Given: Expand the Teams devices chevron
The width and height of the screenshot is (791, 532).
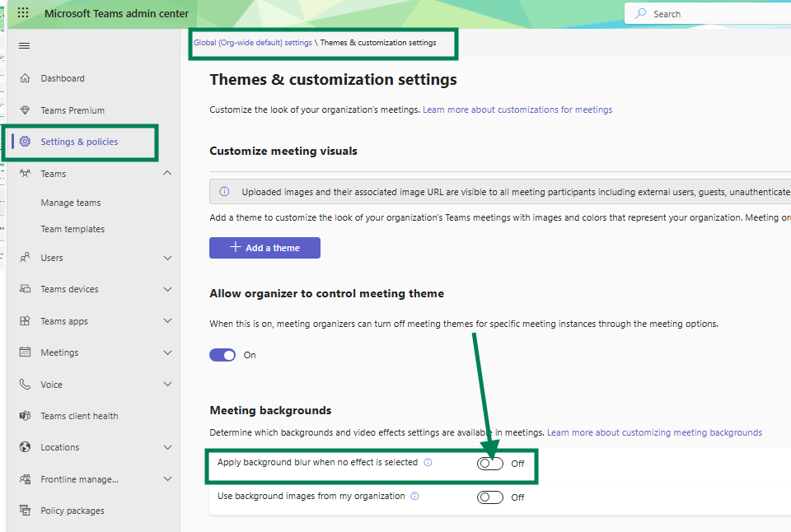Looking at the screenshot, I should 167,289.
